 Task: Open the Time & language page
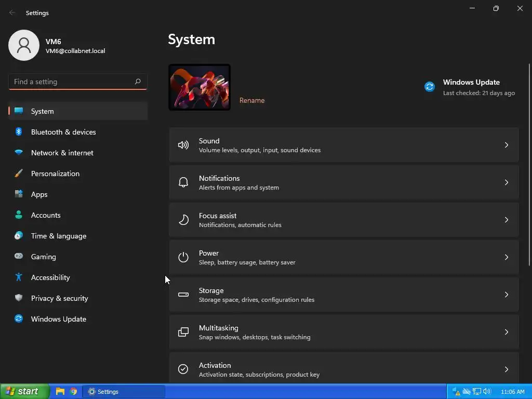[x=78, y=236]
